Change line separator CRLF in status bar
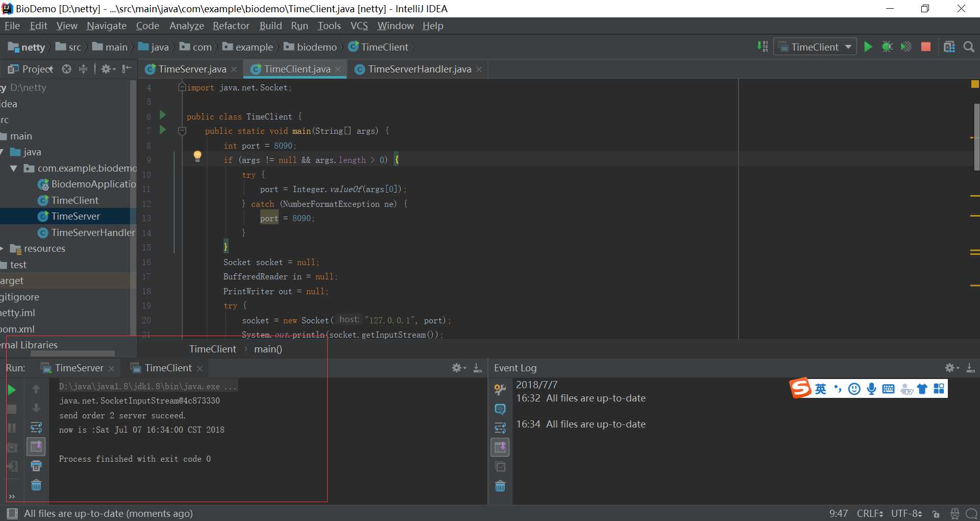 [870, 513]
